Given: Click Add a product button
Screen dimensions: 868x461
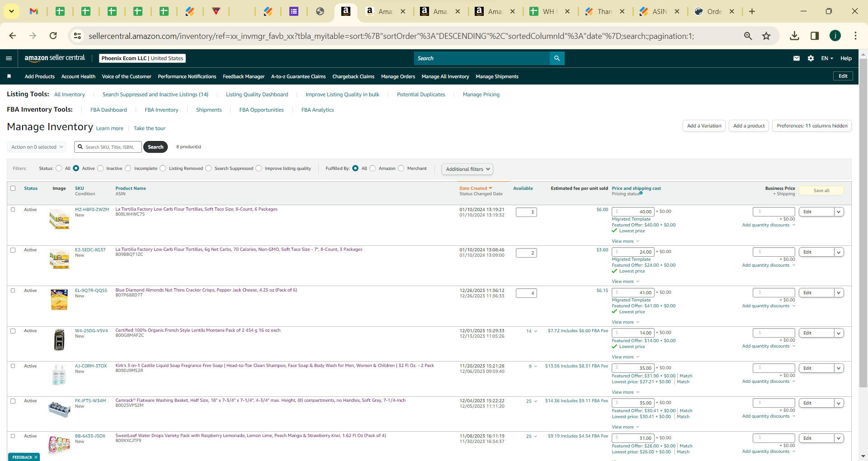Looking at the screenshot, I should click(749, 126).
